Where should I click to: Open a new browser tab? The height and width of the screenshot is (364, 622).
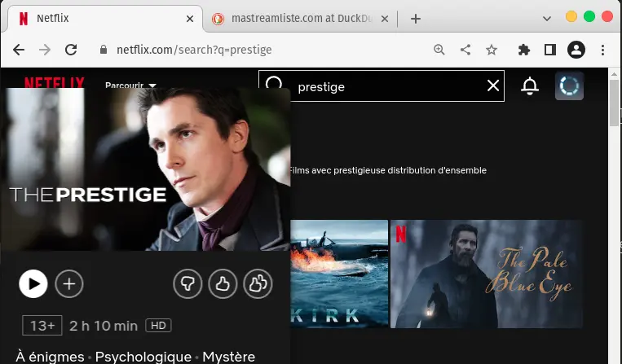(415, 19)
